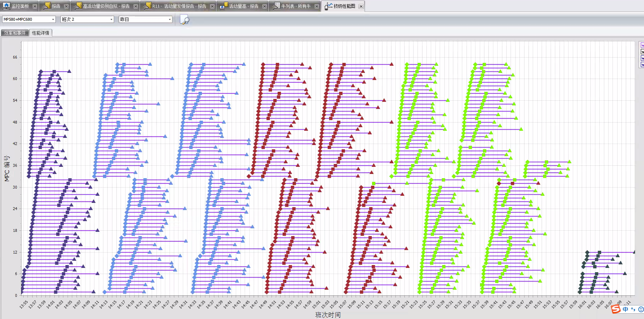Click the 活动量高 report tab icon

pos(224,6)
